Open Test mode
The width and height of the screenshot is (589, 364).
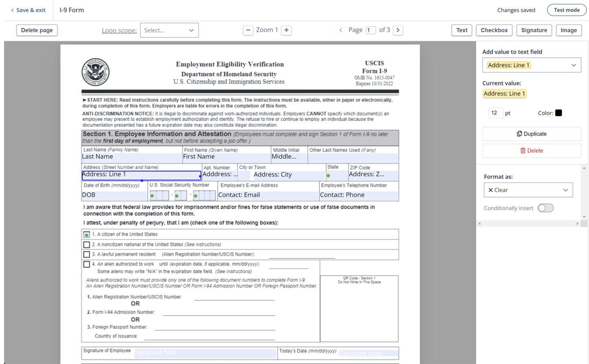pos(567,10)
